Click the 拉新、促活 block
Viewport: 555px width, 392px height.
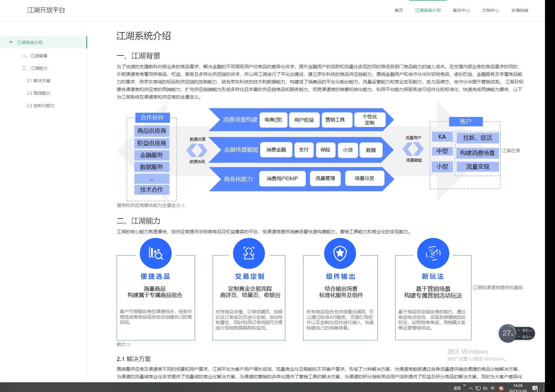478,138
